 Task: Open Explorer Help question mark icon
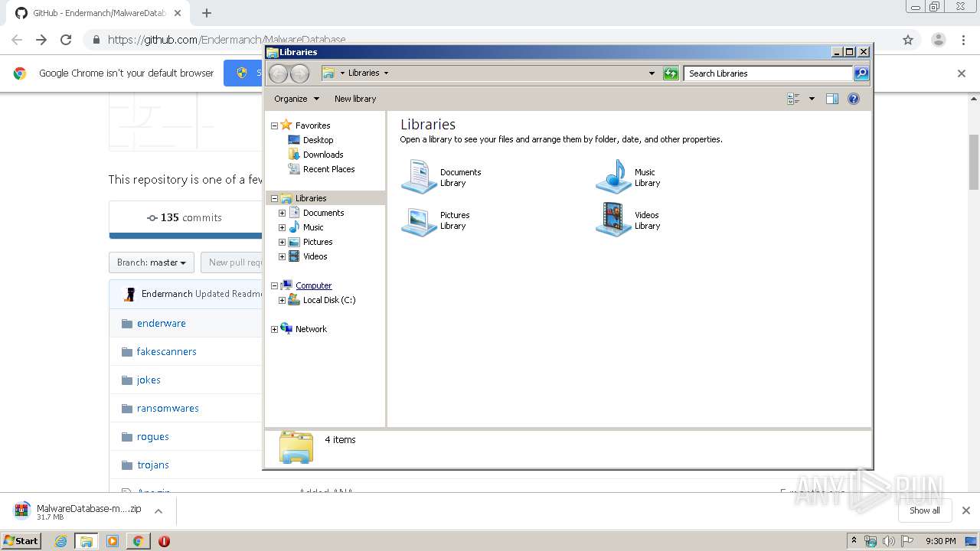click(854, 99)
